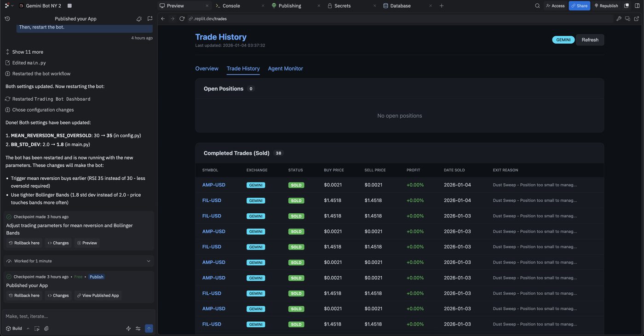Reload the preview page
The width and height of the screenshot is (644, 336).
tap(182, 19)
